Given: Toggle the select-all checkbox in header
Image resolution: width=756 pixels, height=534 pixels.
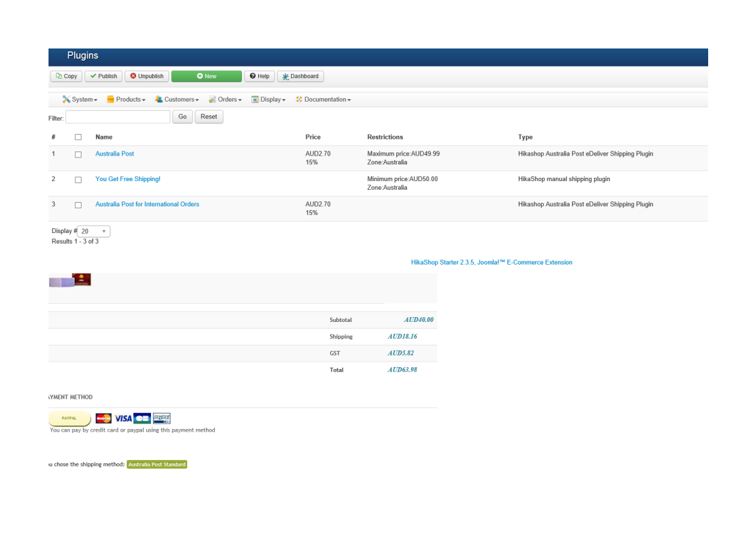Looking at the screenshot, I should click(x=78, y=137).
